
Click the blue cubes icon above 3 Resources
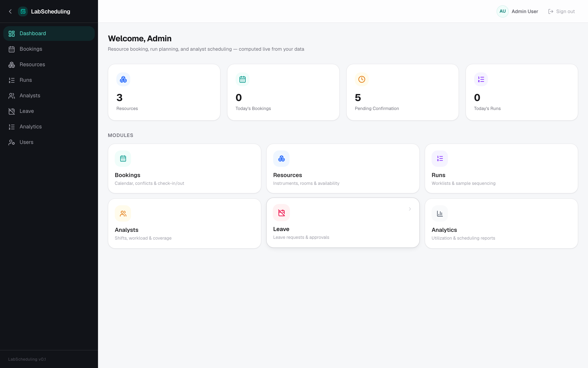(123, 79)
